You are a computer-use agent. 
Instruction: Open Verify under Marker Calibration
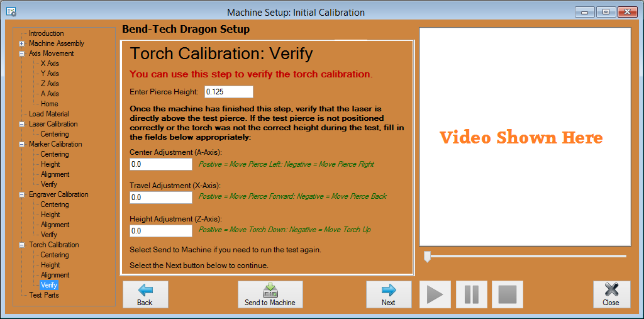49,184
